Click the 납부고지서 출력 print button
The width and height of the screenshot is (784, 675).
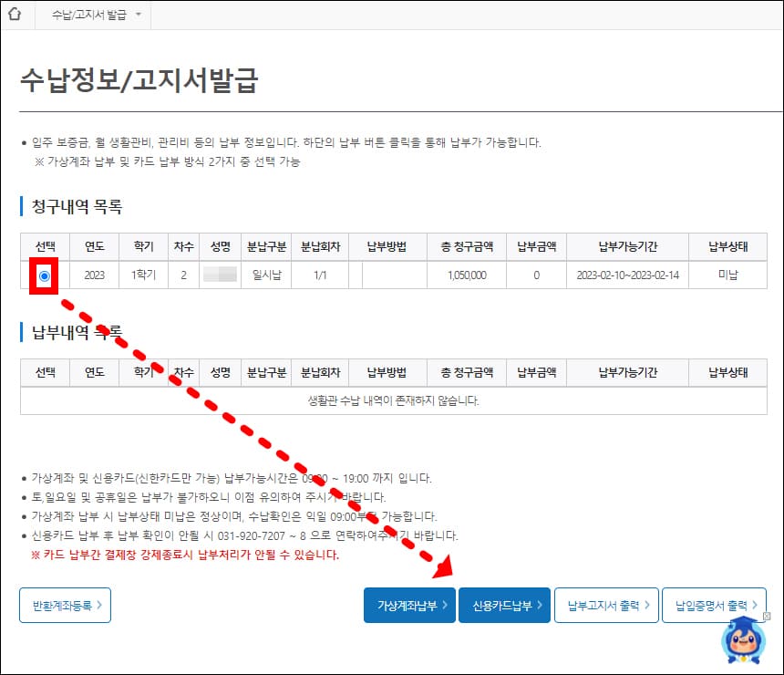point(606,605)
